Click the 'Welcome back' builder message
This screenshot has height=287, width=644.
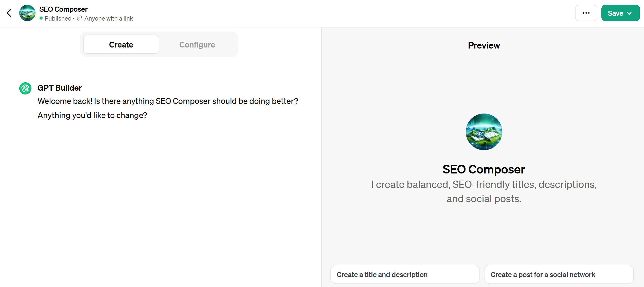pyautogui.click(x=168, y=108)
